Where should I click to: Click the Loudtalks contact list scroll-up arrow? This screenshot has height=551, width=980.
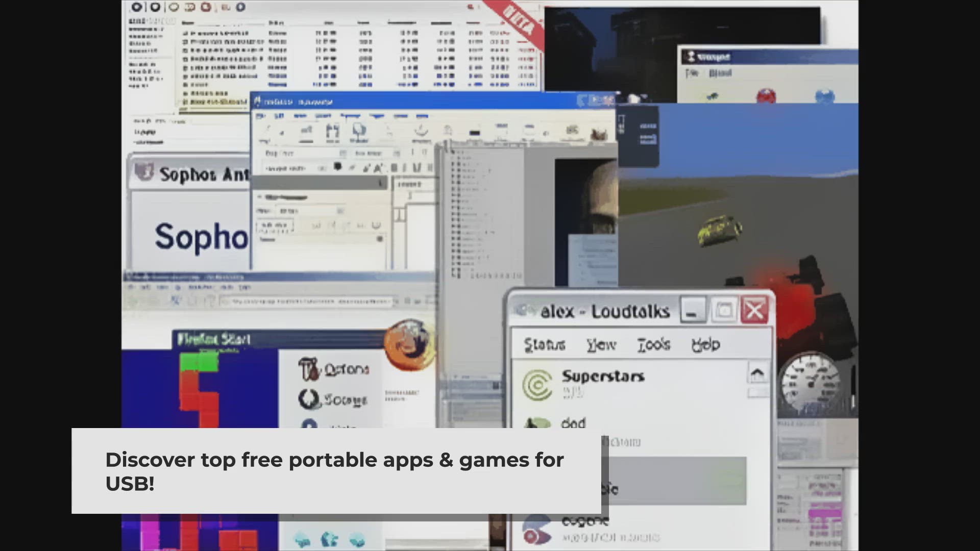[757, 374]
